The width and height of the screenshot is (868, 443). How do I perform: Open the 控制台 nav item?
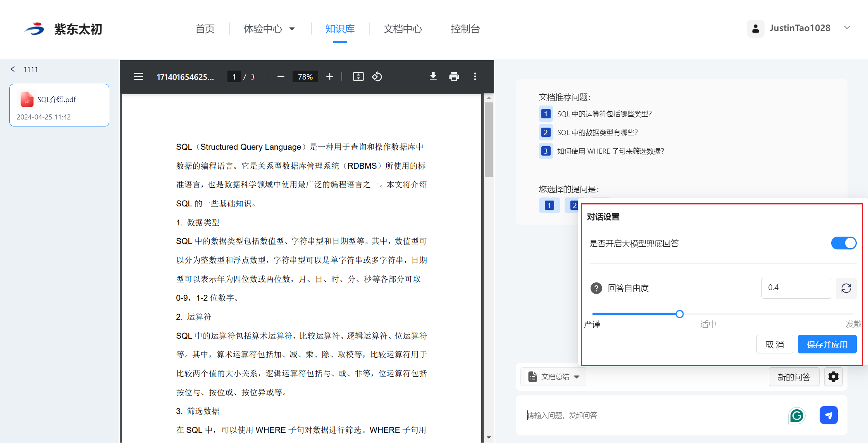click(465, 29)
